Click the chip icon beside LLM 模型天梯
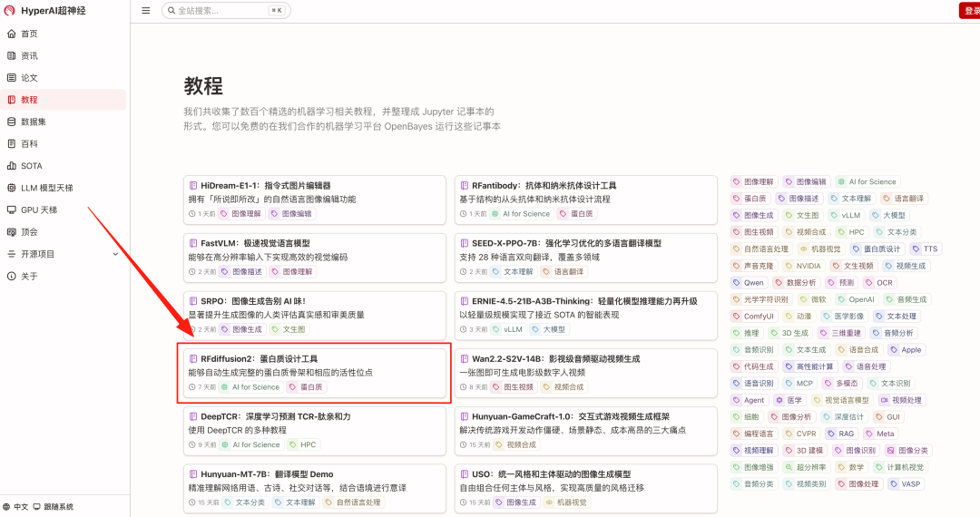Screen dimensions: 980x517 click(11, 188)
